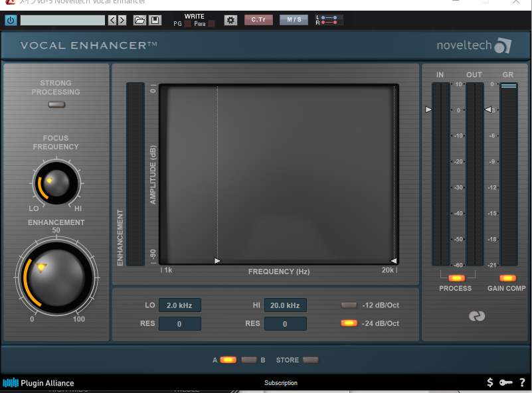Image resolution: width=532 pixels, height=393 pixels.
Task: Open the license key icon
Action: [506, 383]
